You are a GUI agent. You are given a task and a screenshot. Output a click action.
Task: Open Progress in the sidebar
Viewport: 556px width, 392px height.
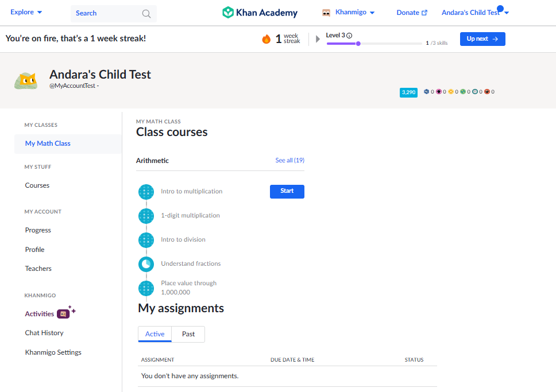tap(38, 230)
